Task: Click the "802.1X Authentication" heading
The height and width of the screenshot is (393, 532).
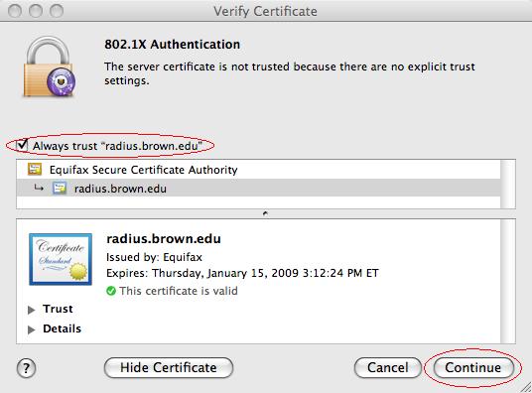Action: click(173, 45)
